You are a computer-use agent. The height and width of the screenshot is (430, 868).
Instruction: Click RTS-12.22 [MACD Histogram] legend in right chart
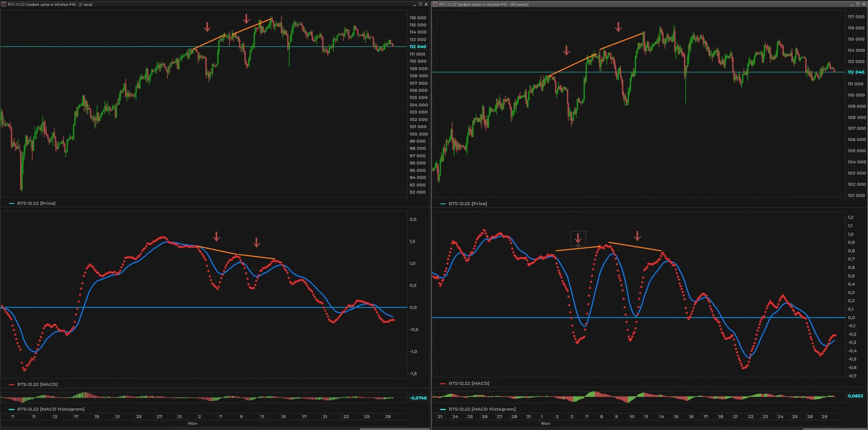tap(482, 409)
